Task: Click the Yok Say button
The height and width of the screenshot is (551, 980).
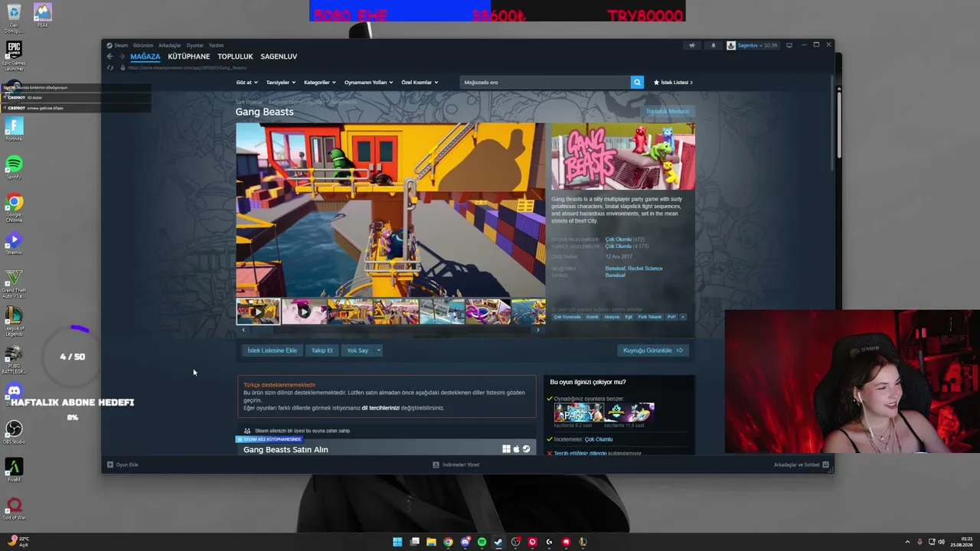Action: (358, 350)
